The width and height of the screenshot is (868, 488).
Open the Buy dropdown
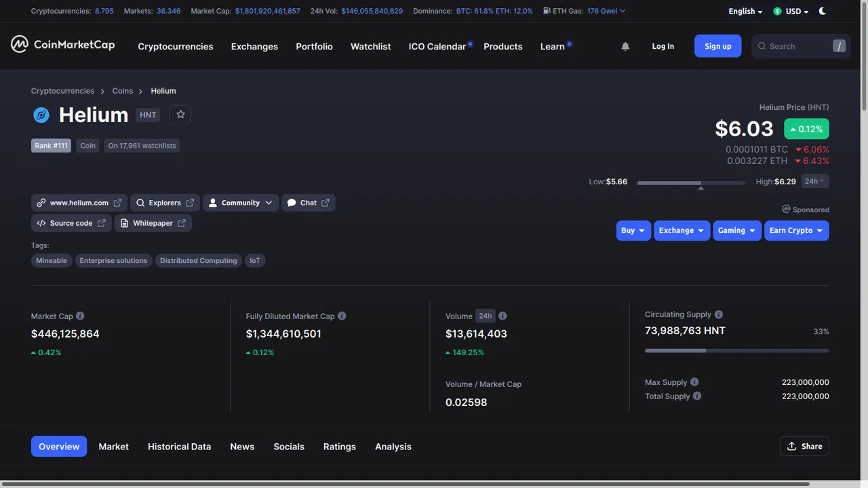tap(633, 230)
